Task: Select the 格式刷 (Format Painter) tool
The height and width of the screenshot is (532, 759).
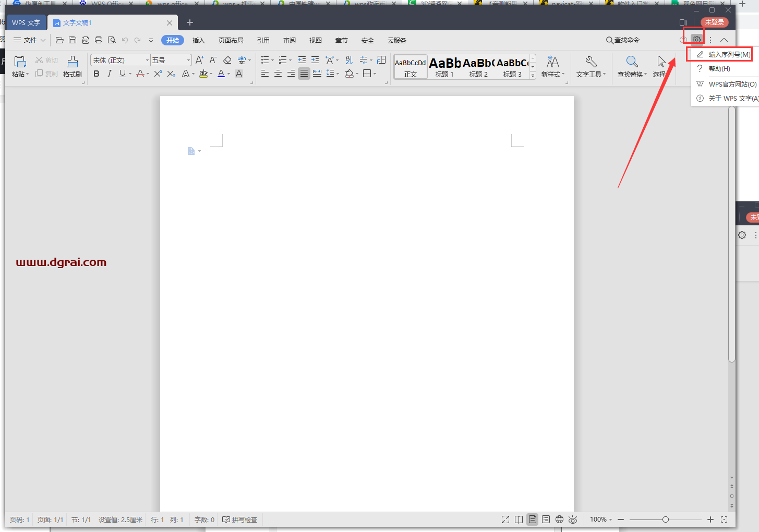Action: (x=73, y=67)
